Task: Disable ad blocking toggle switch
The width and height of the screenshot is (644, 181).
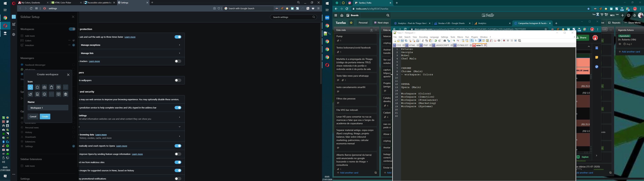Action: (x=178, y=37)
